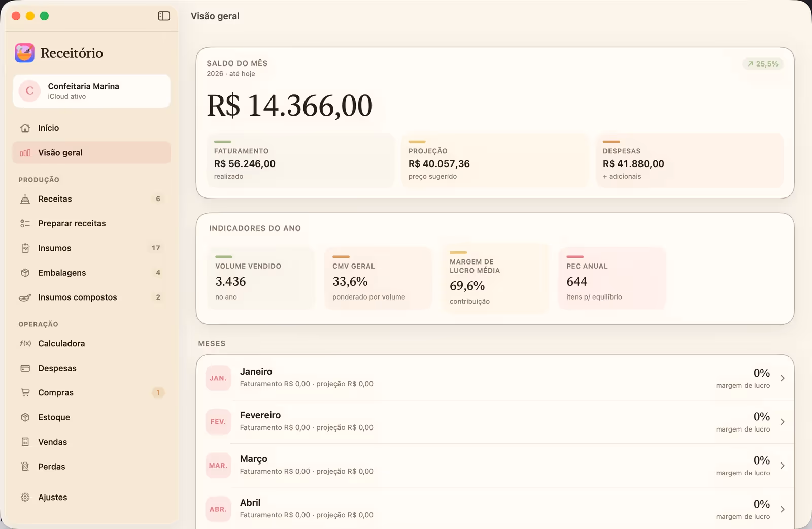812x529 pixels.
Task: Click the Janeiro month title
Action: [x=256, y=372]
